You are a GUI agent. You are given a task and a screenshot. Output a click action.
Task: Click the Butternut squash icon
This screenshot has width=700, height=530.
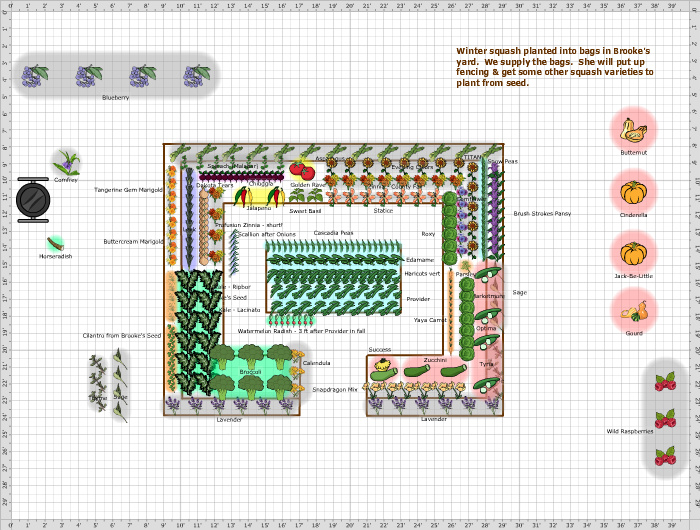pyautogui.click(x=633, y=130)
